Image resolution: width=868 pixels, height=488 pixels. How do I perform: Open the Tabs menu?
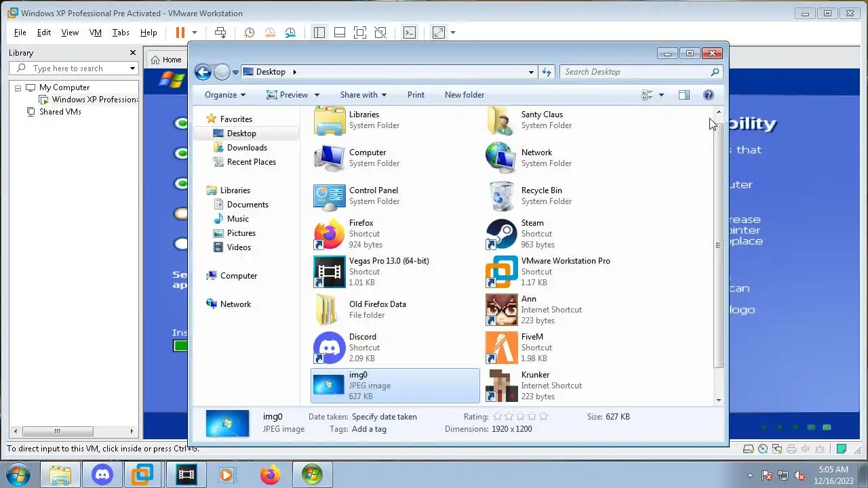(x=121, y=33)
